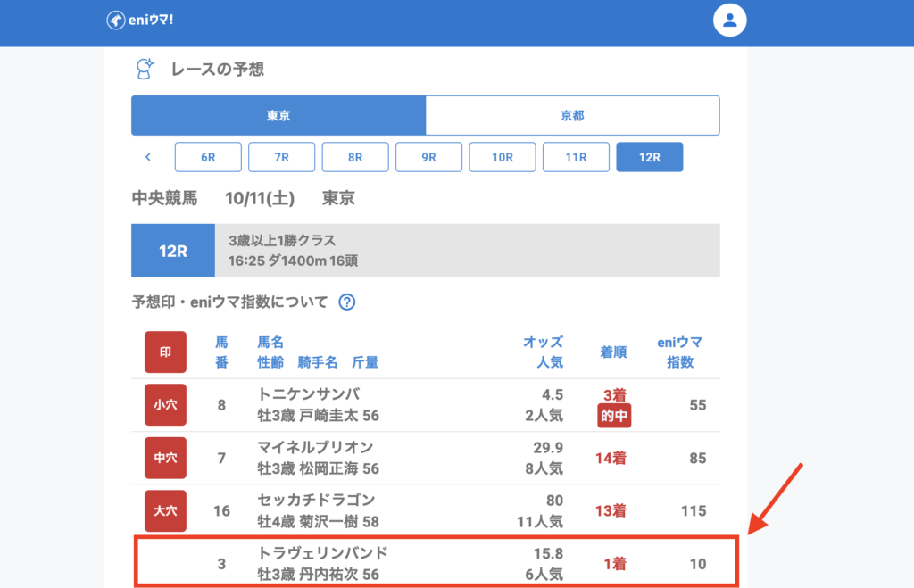Screen dimensions: 914x588
Task: Switch to the 京都 racecourse tab
Action: click(572, 115)
